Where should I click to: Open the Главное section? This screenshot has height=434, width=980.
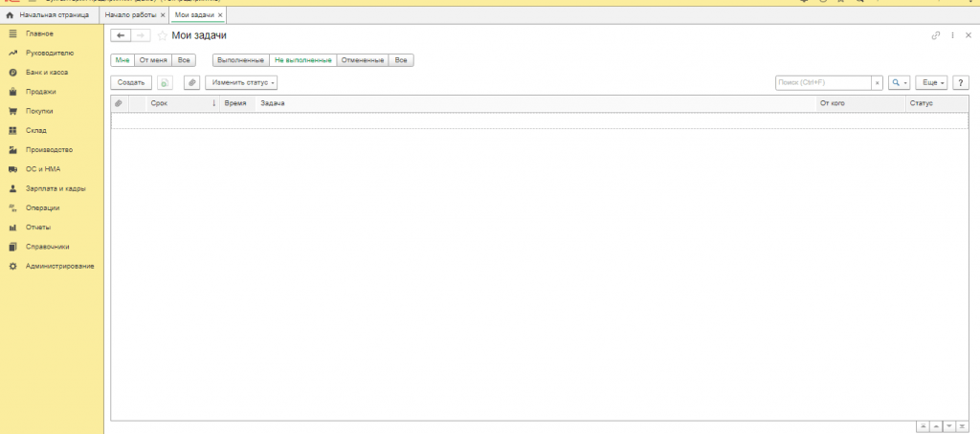click(x=52, y=33)
